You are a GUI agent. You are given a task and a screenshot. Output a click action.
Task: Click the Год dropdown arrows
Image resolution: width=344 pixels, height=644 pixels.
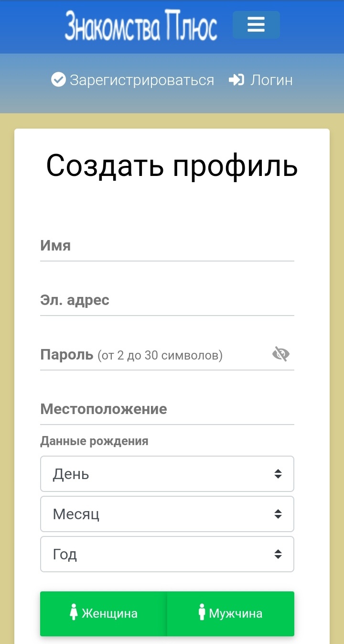click(278, 554)
